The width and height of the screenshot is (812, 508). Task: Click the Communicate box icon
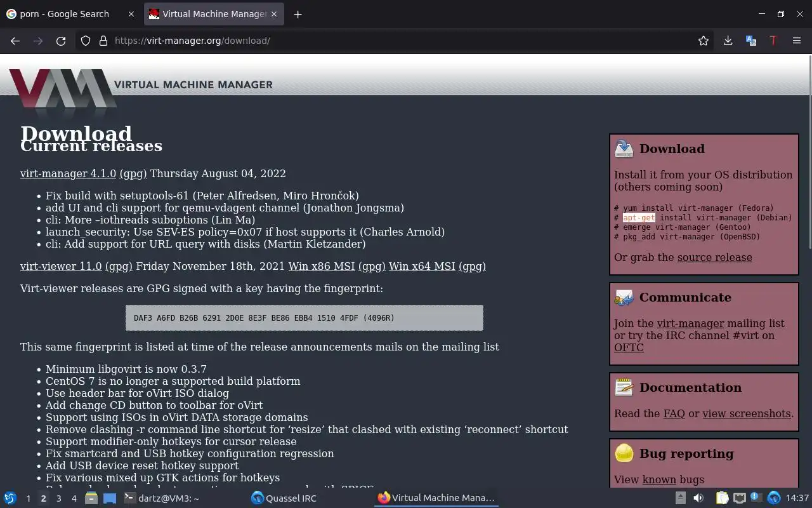coord(624,297)
